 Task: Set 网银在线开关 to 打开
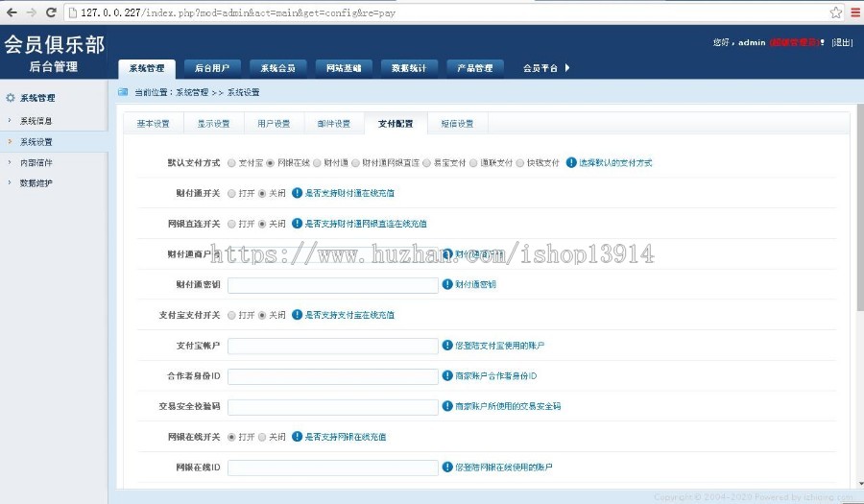click(231, 437)
